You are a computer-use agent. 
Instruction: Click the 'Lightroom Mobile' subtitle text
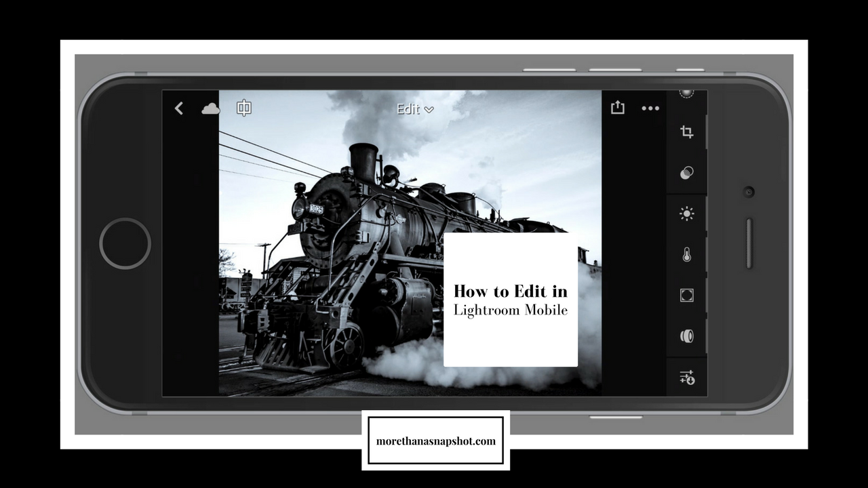click(511, 310)
